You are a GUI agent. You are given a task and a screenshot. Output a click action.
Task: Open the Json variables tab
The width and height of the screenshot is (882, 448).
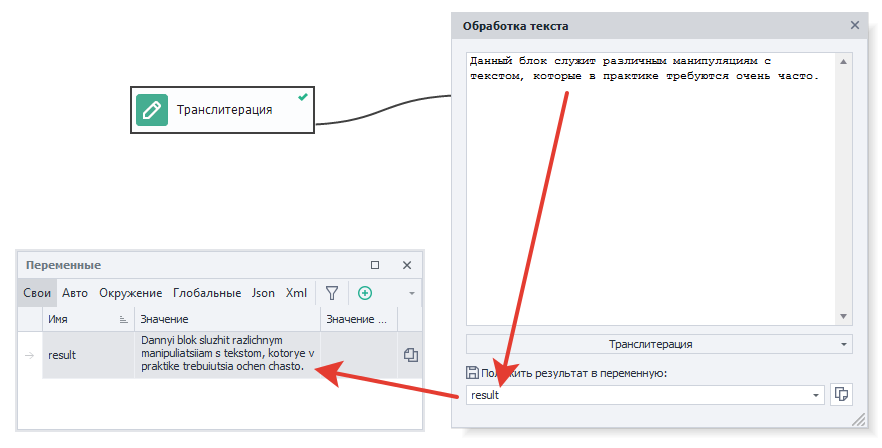(263, 293)
